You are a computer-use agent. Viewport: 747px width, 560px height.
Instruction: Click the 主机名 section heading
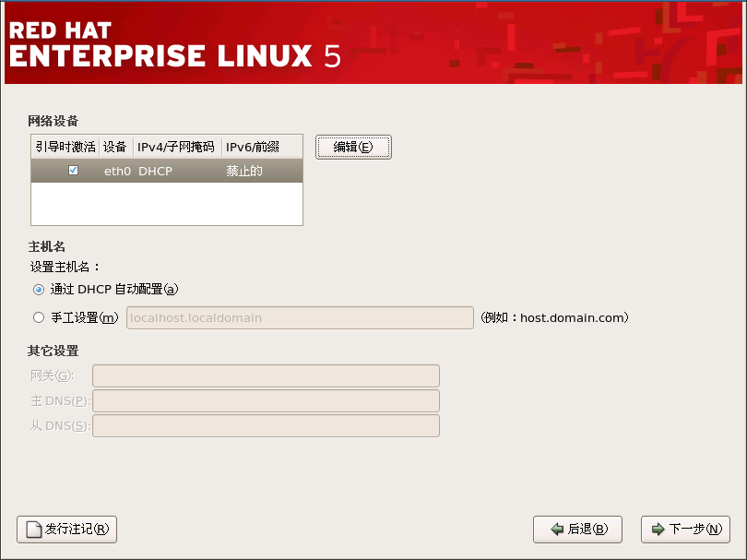pos(47,247)
